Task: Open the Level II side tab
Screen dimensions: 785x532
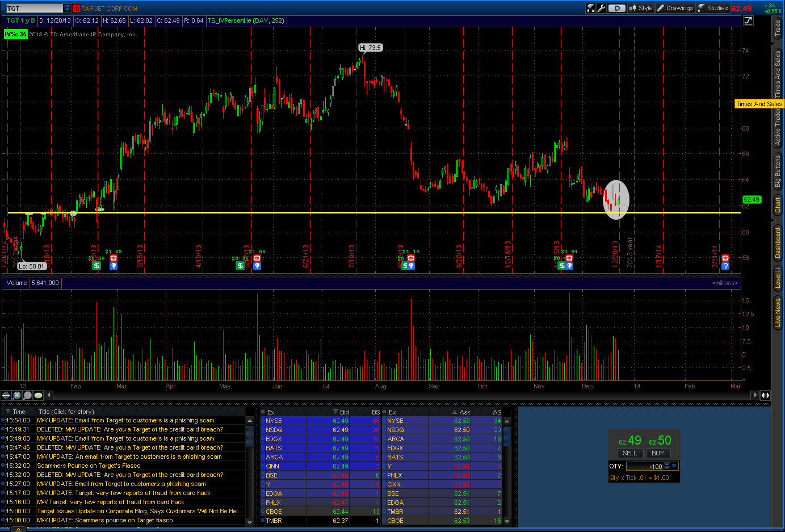Action: pos(778,278)
